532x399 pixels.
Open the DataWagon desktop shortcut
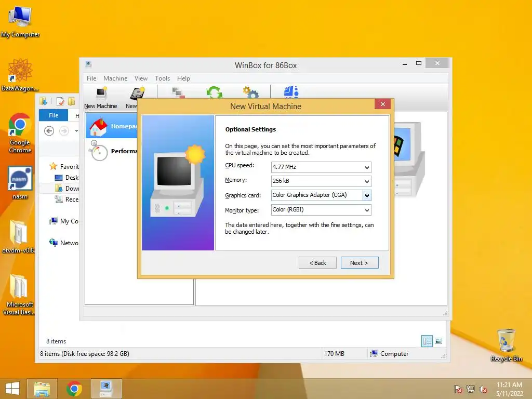(x=20, y=75)
